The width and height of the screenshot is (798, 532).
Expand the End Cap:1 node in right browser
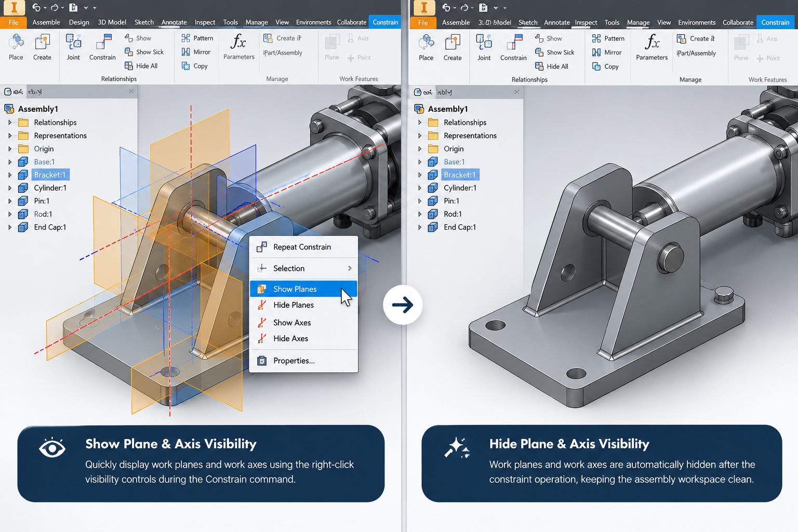point(420,227)
